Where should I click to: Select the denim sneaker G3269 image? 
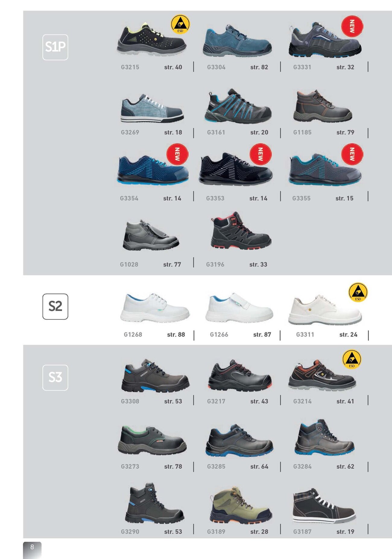click(x=152, y=108)
